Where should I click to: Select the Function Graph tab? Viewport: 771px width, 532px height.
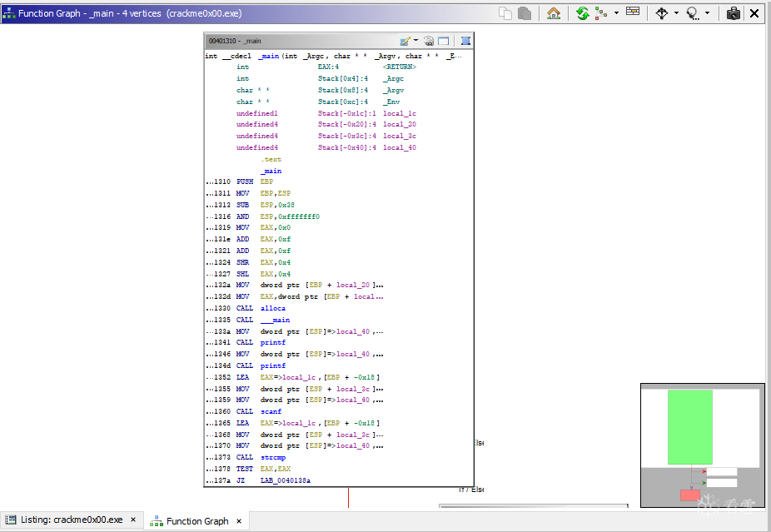click(196, 521)
